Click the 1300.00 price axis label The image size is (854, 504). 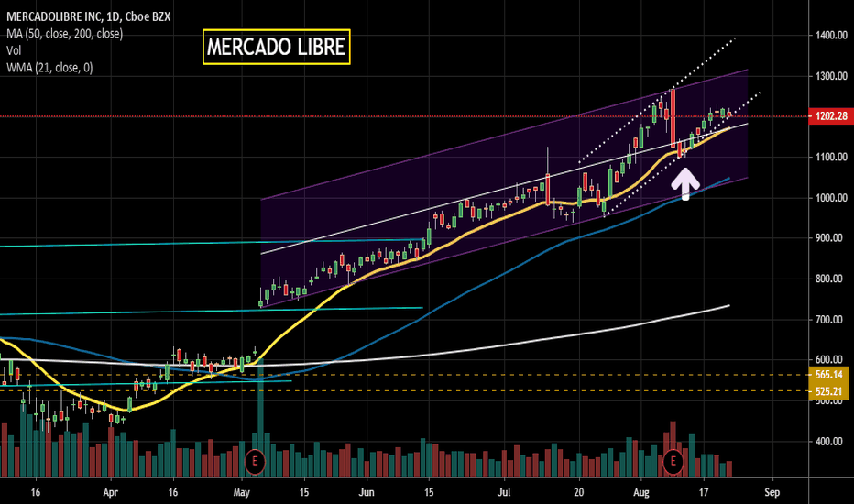click(831, 76)
